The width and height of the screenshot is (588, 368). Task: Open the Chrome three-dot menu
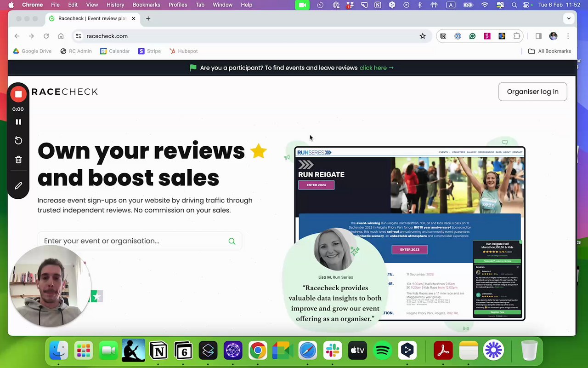[568, 36]
